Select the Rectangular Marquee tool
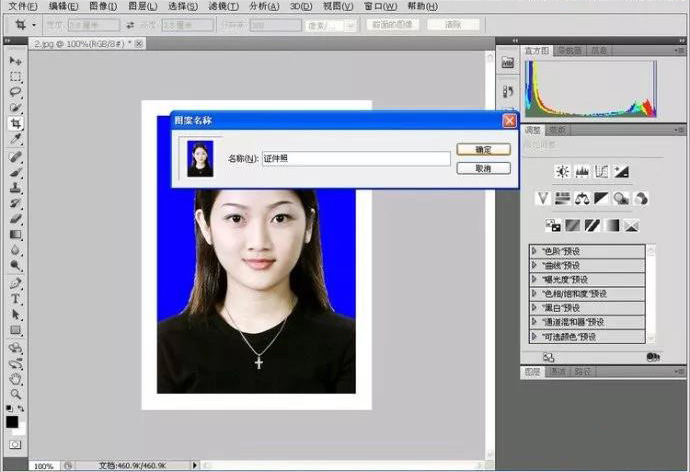Image resolution: width=690 pixels, height=472 pixels. tap(15, 77)
